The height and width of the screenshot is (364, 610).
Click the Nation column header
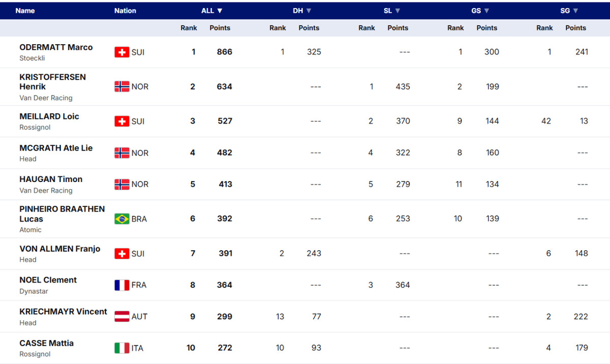pos(125,11)
